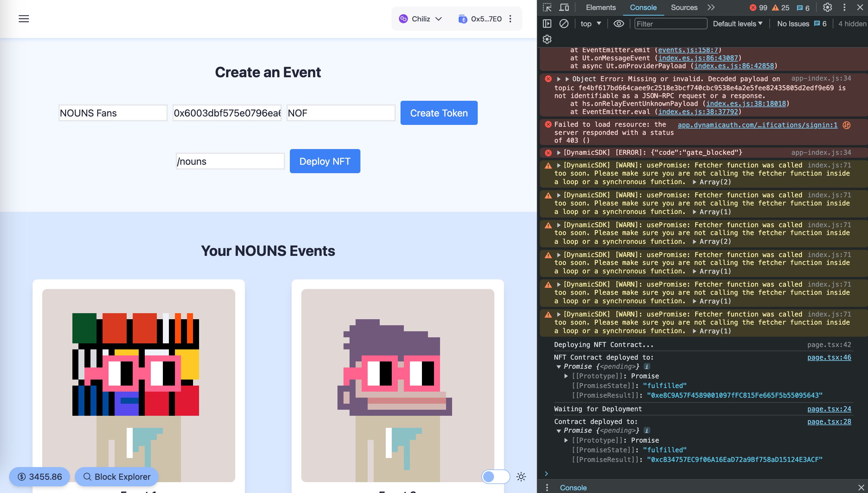The image size is (868, 493).
Task: Open the Block Explorer link
Action: pos(117,477)
